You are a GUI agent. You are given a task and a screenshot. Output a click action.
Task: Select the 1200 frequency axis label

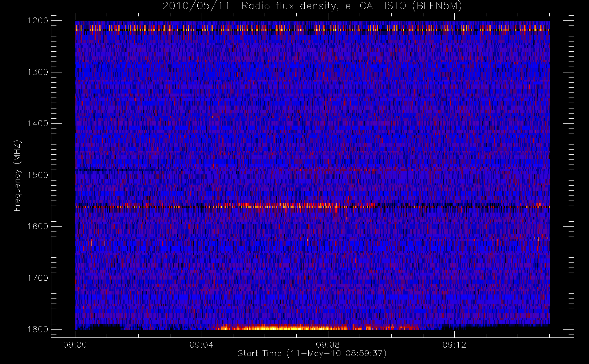tap(38, 21)
